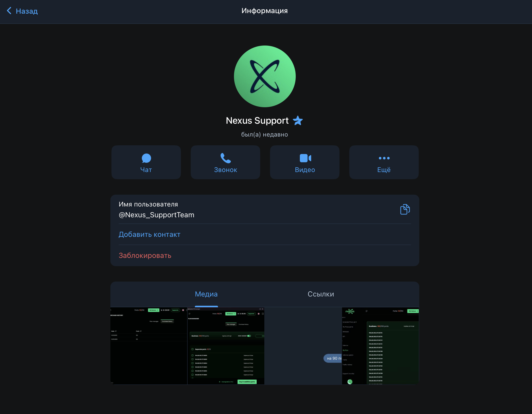This screenshot has height=414, width=532.
Task: Open the plan manager media thumbnail
Action: [226, 346]
